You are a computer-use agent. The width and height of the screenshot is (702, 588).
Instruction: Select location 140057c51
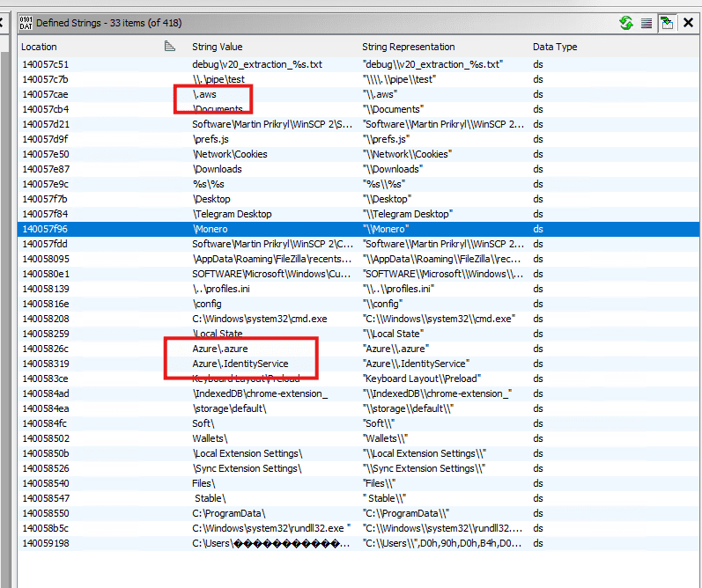[x=45, y=64]
